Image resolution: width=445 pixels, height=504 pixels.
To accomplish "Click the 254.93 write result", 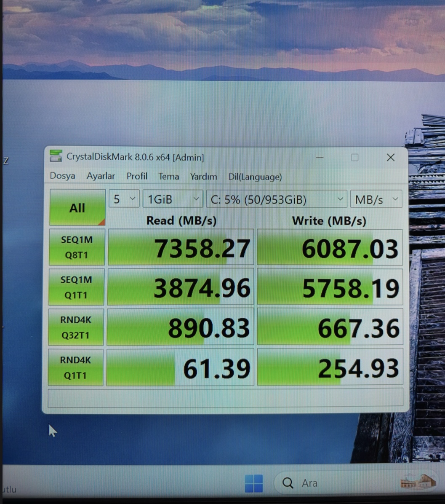I will click(330, 367).
